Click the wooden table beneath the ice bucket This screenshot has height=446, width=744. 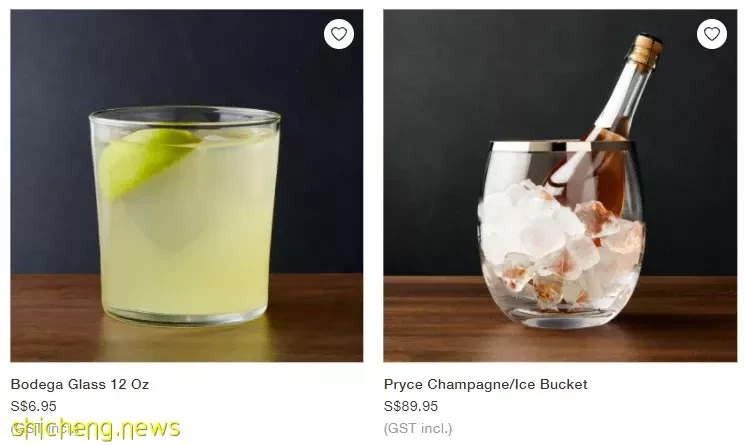[x=560, y=344]
